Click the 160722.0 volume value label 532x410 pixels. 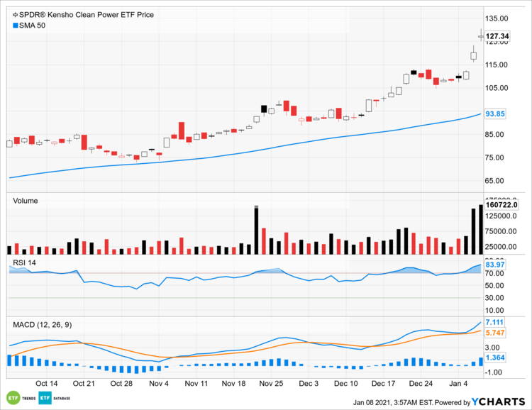[502, 205]
